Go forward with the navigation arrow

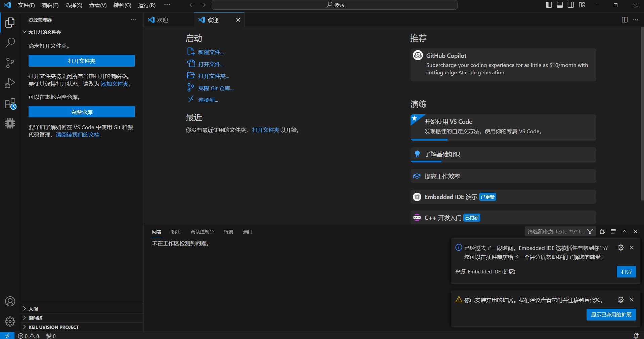pos(203,5)
